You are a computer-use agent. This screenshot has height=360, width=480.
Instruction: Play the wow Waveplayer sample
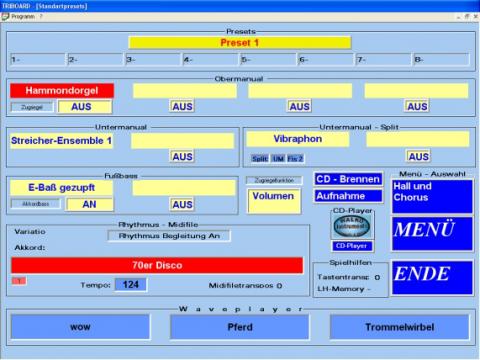(x=80, y=327)
